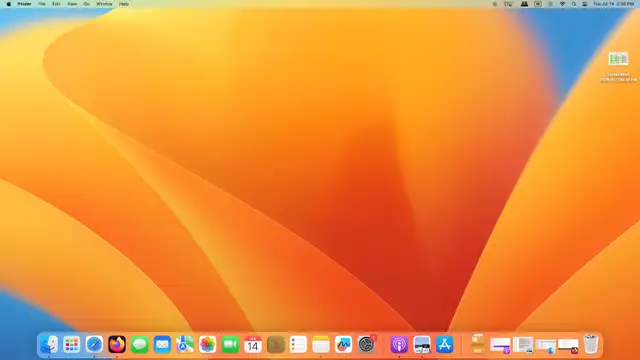
Task: Open the Photos app in the Dock
Action: click(207, 344)
